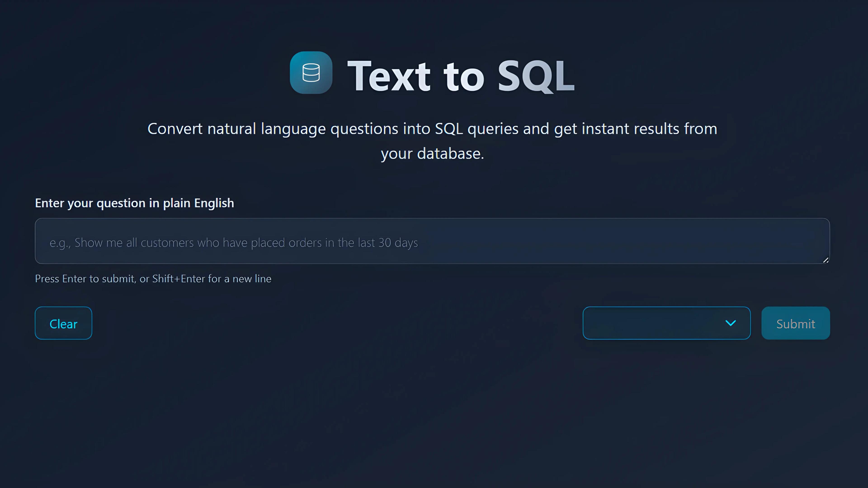Click the 'Enter your question in plain English' label
Image resolution: width=868 pixels, height=488 pixels.
(134, 203)
